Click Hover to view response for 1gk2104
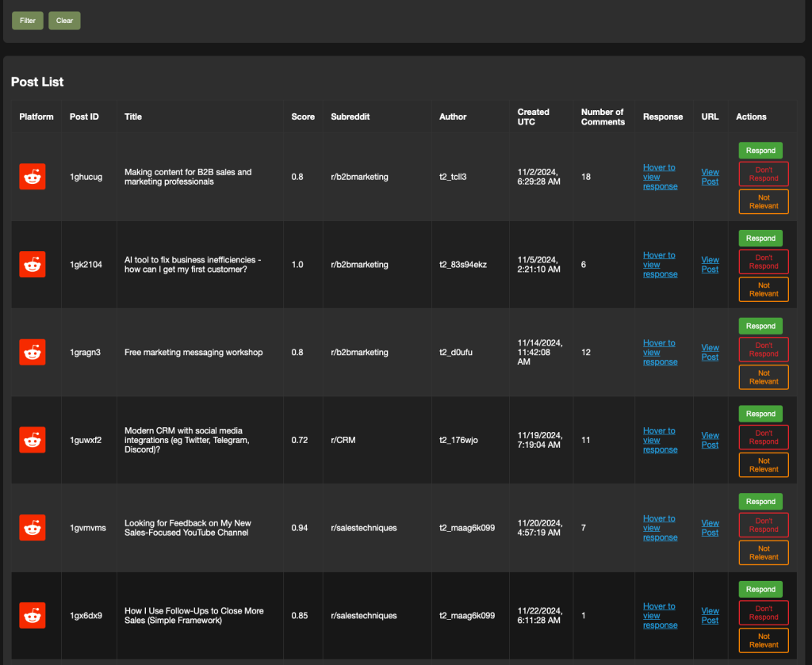Viewport: 812px width, 665px height. click(660, 265)
